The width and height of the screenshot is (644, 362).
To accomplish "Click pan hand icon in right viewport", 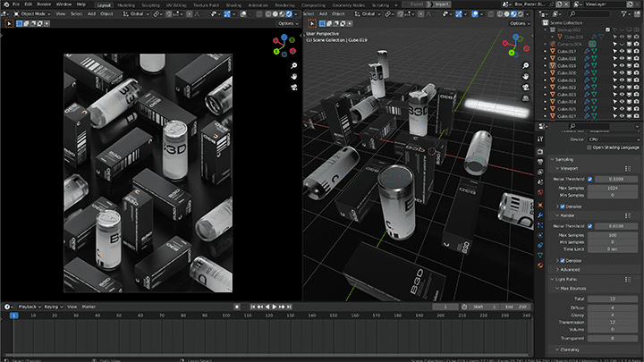I will (x=525, y=76).
